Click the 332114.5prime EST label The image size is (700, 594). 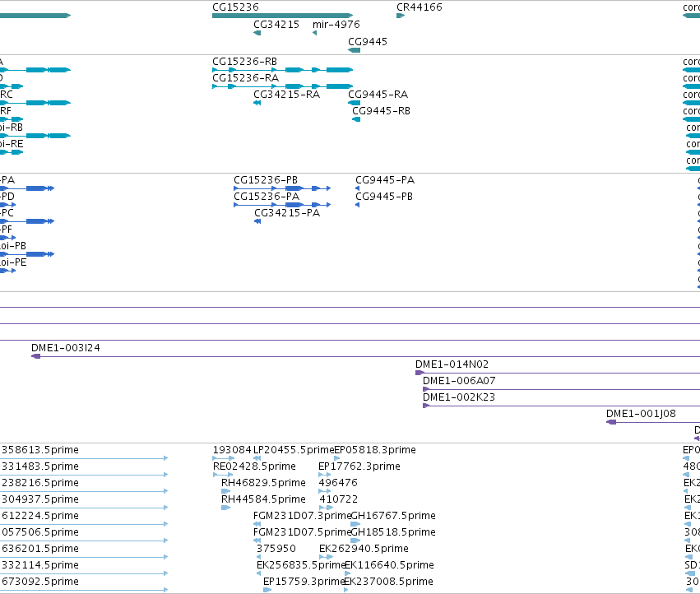coord(40,565)
